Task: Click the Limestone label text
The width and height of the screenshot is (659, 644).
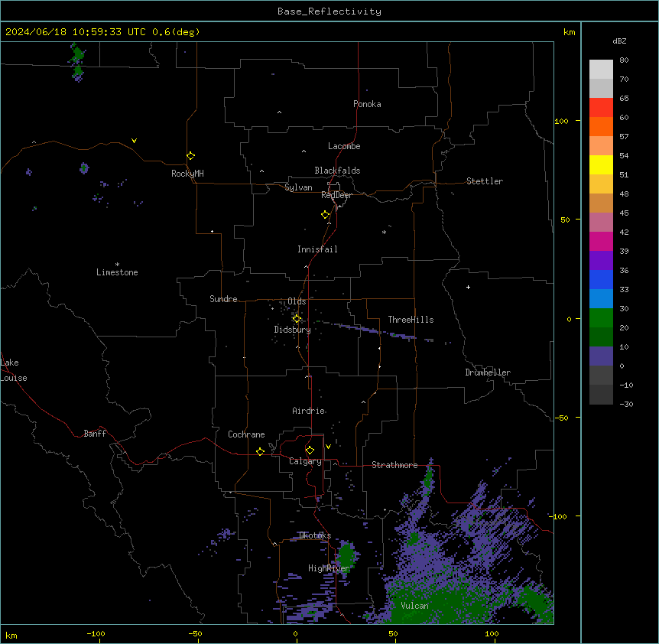Action: (117, 272)
